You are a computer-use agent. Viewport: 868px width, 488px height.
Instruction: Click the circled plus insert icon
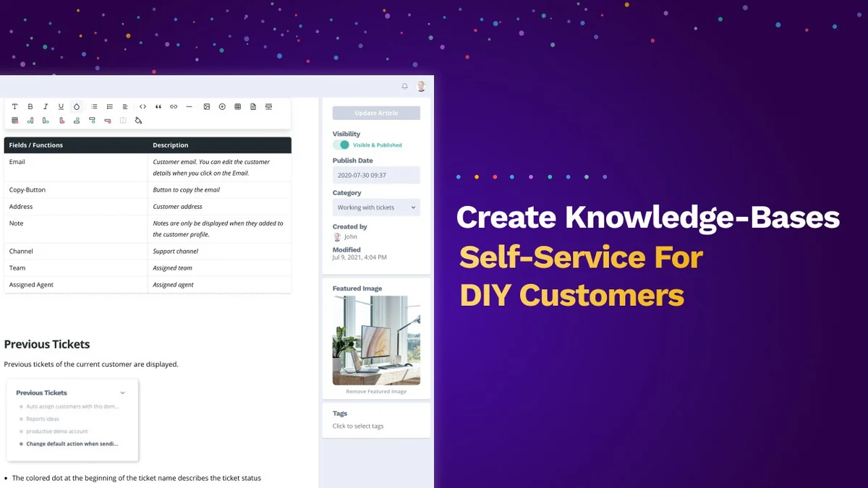pyautogui.click(x=222, y=107)
